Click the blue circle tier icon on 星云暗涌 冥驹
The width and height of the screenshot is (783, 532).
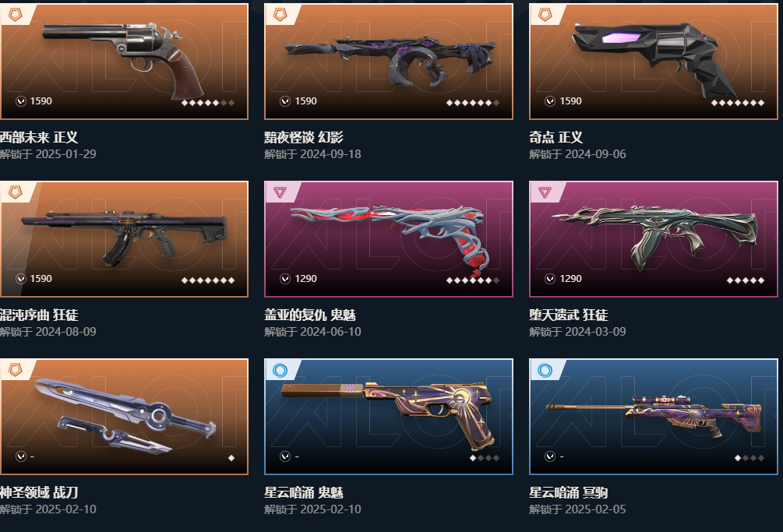point(545,370)
